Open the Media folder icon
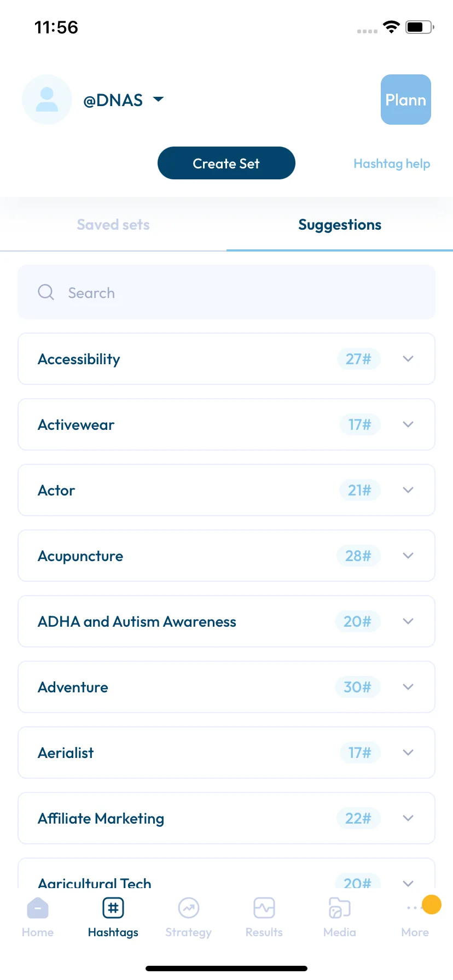Image resolution: width=453 pixels, height=980 pixels. tap(339, 908)
